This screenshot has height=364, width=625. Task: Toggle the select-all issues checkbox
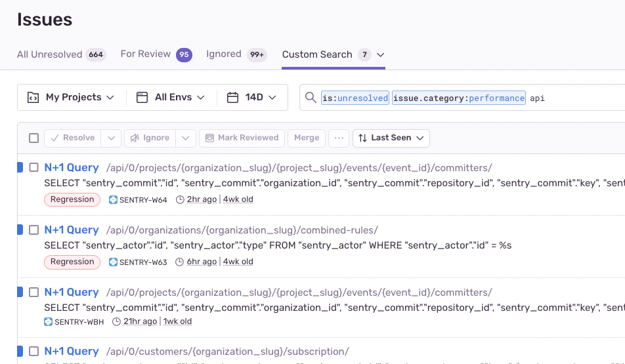click(x=34, y=138)
